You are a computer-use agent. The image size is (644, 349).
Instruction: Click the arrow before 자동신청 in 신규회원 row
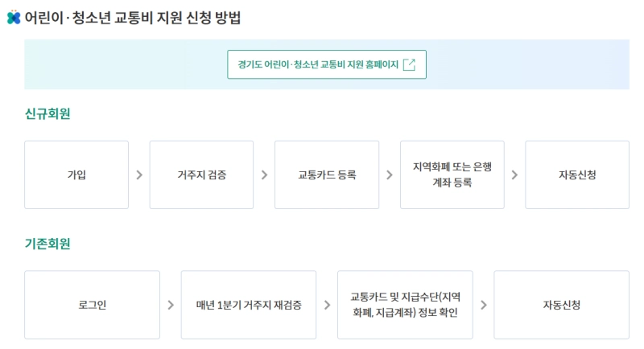pos(515,174)
